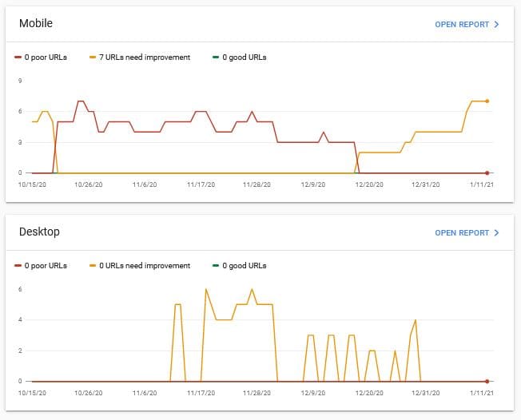Screen dimensions: 521x420
Task: Open the Mobile report link
Action: point(462,25)
